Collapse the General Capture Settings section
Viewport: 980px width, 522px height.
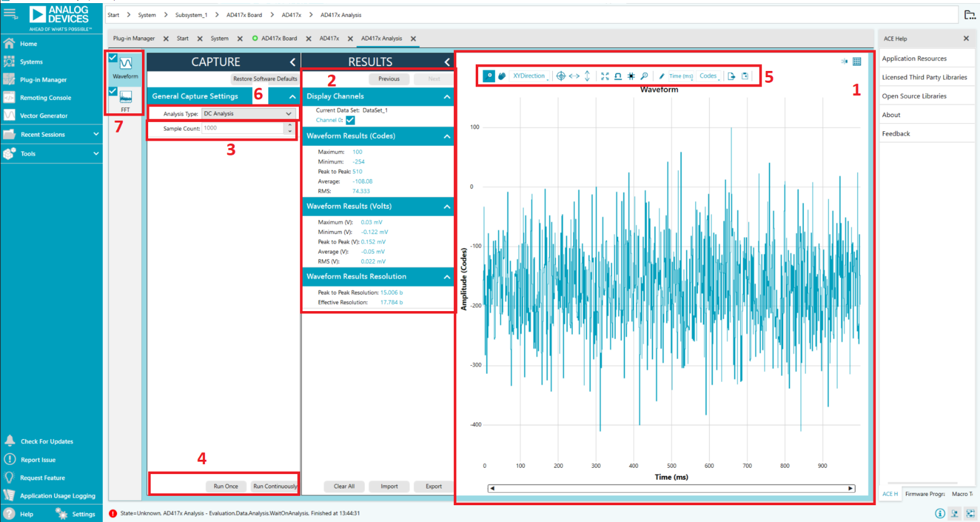tap(292, 96)
